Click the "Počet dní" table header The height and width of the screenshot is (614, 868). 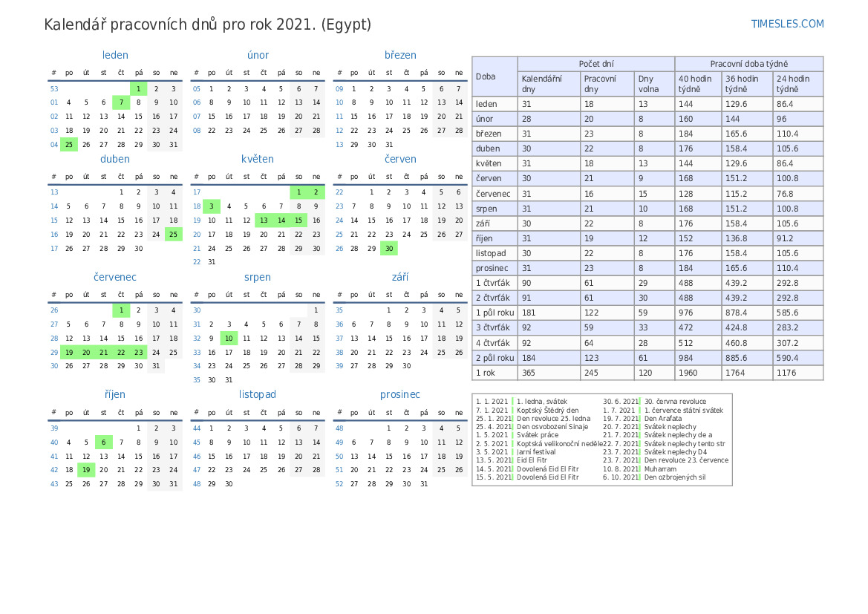[595, 64]
